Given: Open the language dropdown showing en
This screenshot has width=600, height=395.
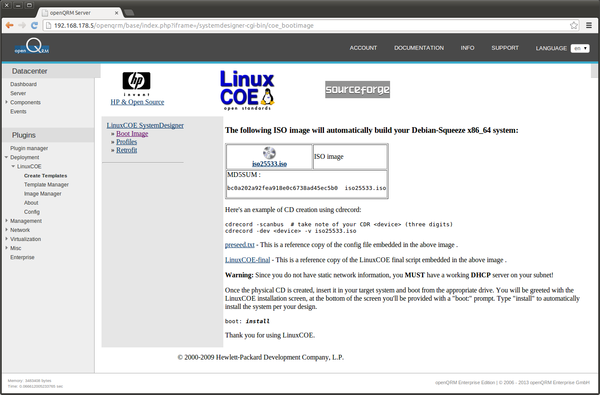Looking at the screenshot, I should coord(580,48).
